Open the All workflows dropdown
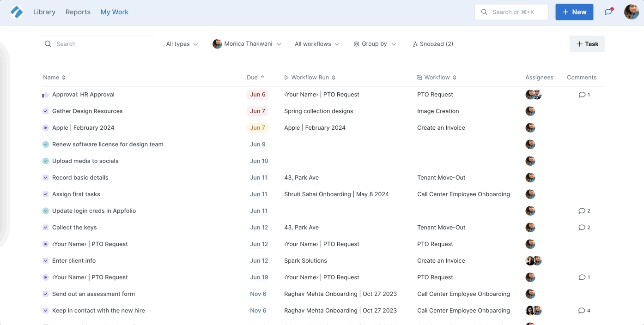 pyautogui.click(x=317, y=44)
